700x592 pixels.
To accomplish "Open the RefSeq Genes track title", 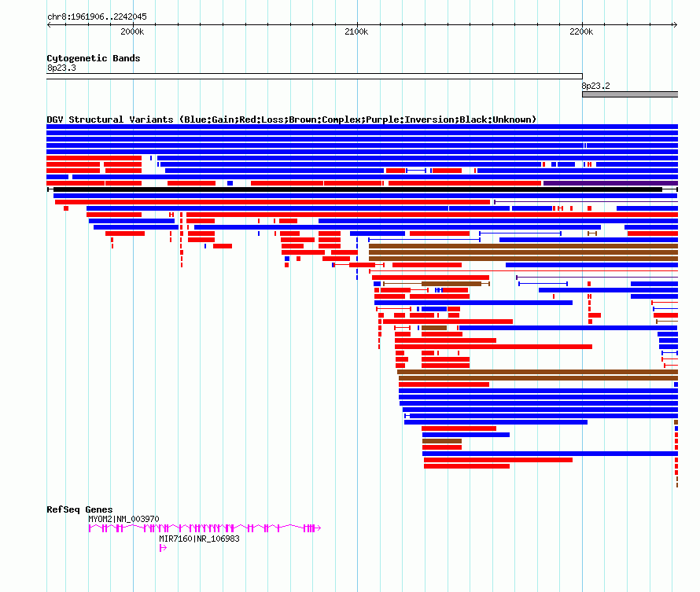I will (x=79, y=509).
